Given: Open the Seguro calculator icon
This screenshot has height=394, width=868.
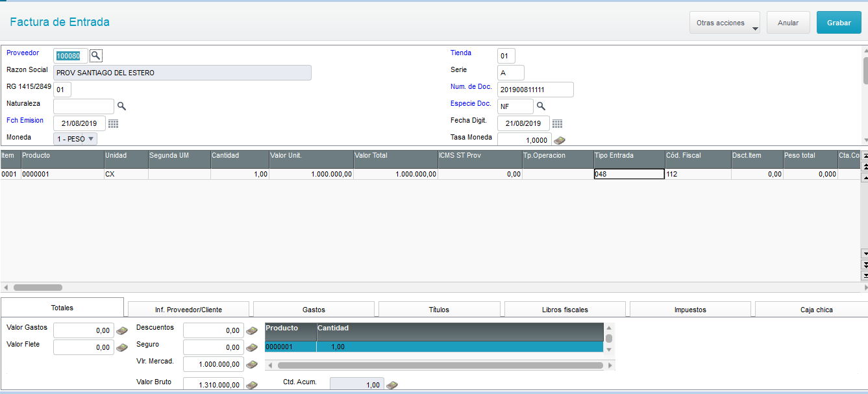Looking at the screenshot, I should point(252,348).
